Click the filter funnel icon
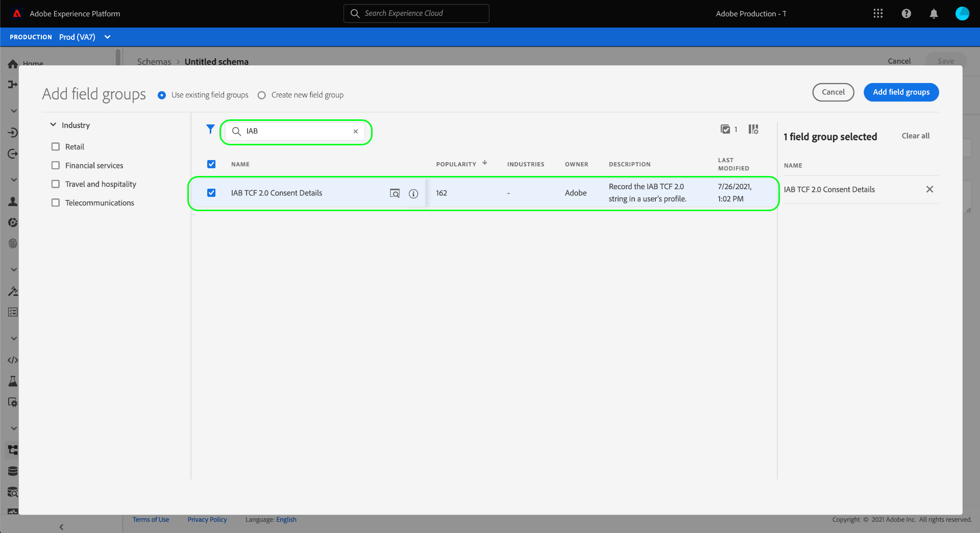This screenshot has width=980, height=533. pyautogui.click(x=210, y=130)
